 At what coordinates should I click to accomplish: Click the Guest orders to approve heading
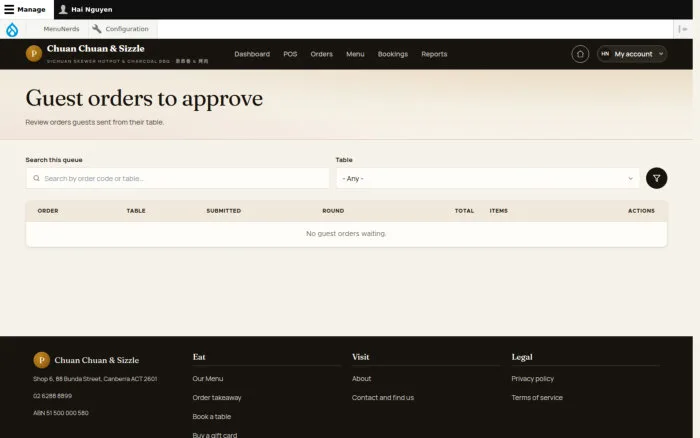pos(144,99)
